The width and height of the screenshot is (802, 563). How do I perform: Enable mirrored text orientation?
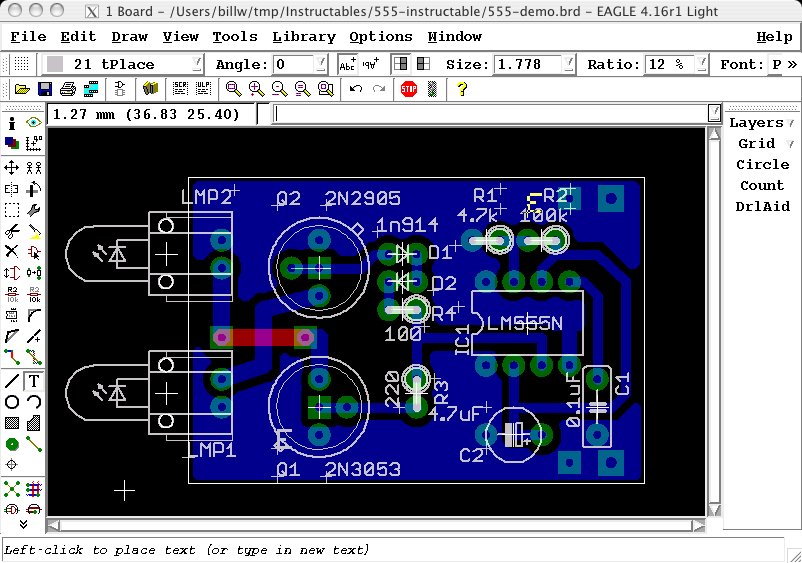[370, 64]
